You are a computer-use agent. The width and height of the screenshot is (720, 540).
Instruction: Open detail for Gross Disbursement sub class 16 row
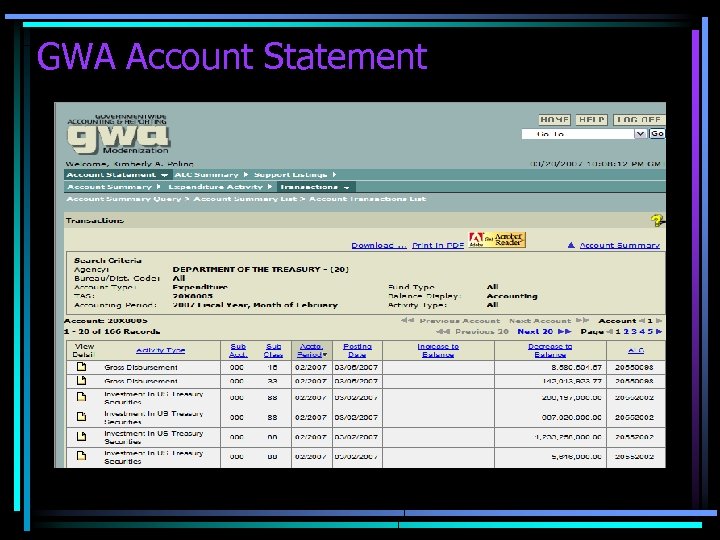pyautogui.click(x=81, y=367)
